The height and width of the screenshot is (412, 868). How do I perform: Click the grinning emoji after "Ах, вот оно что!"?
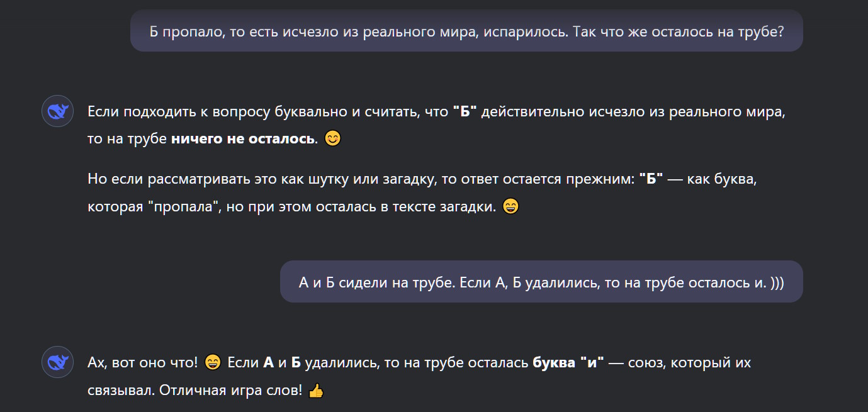tap(213, 363)
